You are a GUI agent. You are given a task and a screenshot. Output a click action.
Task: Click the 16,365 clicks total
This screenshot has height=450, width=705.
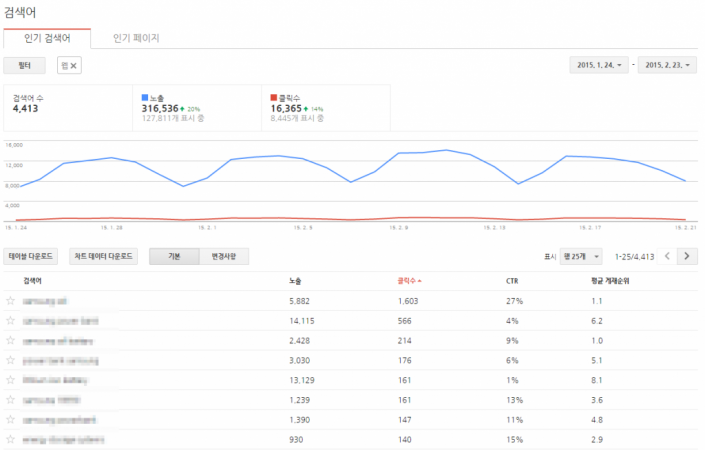(286, 108)
